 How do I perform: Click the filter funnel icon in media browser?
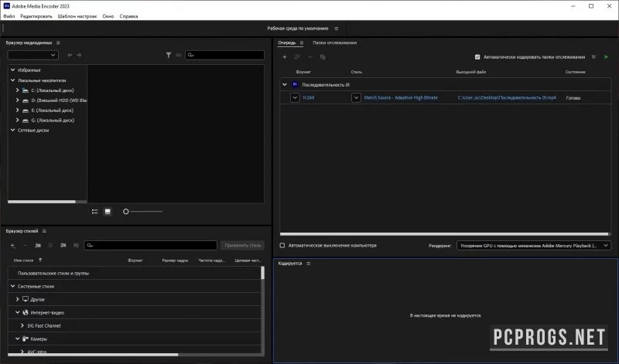coord(169,55)
